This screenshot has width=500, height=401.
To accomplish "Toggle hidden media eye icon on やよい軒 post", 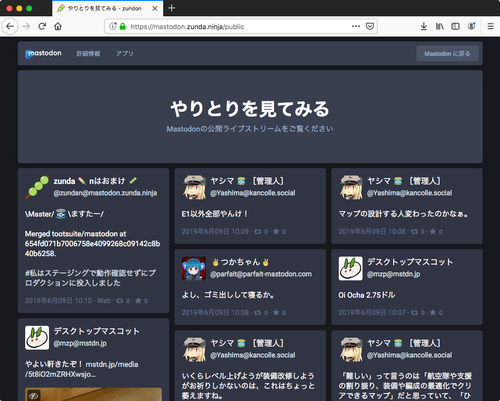I will point(33,396).
